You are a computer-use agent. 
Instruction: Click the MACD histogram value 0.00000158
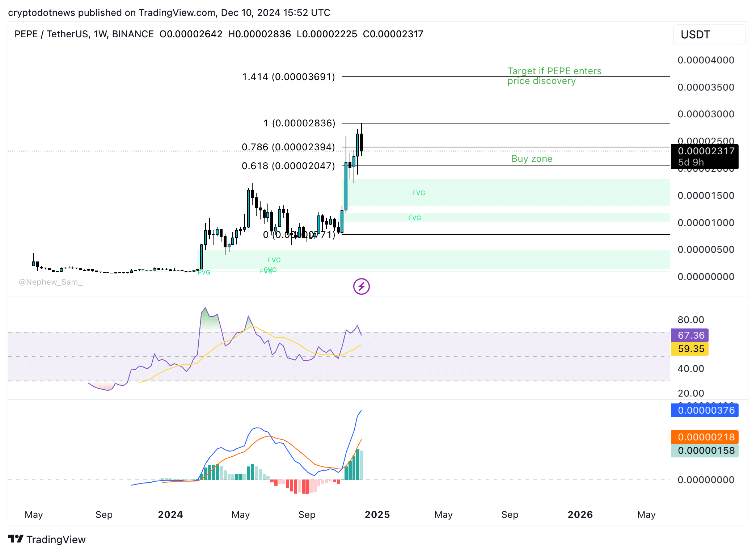[x=705, y=451]
